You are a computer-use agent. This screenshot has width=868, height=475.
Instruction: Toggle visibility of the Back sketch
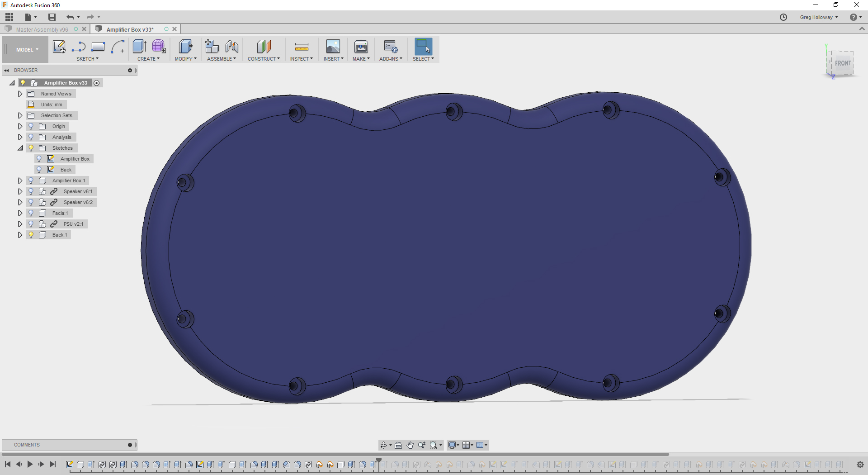click(x=39, y=170)
